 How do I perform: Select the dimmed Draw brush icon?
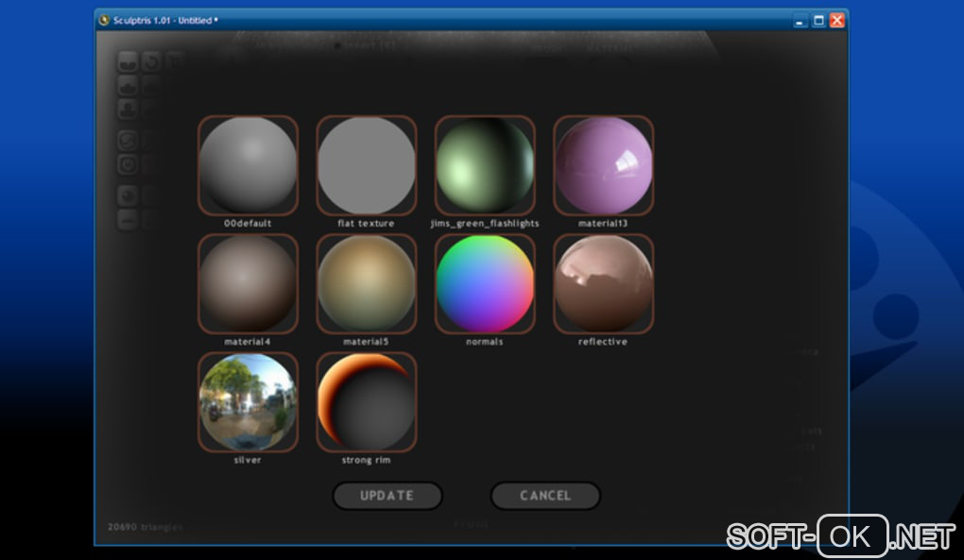click(128, 85)
